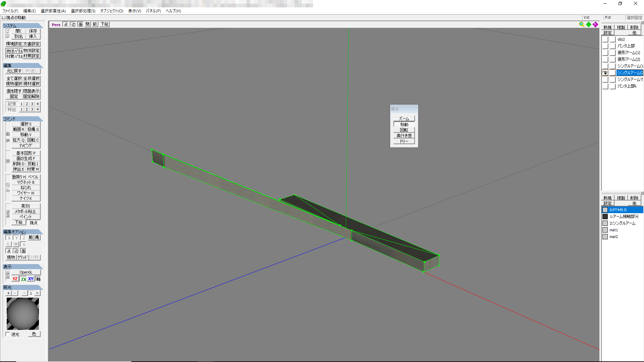Enable the 逆光 backlight checkbox
Image resolution: width=644 pixels, height=362 pixels.
(8, 334)
